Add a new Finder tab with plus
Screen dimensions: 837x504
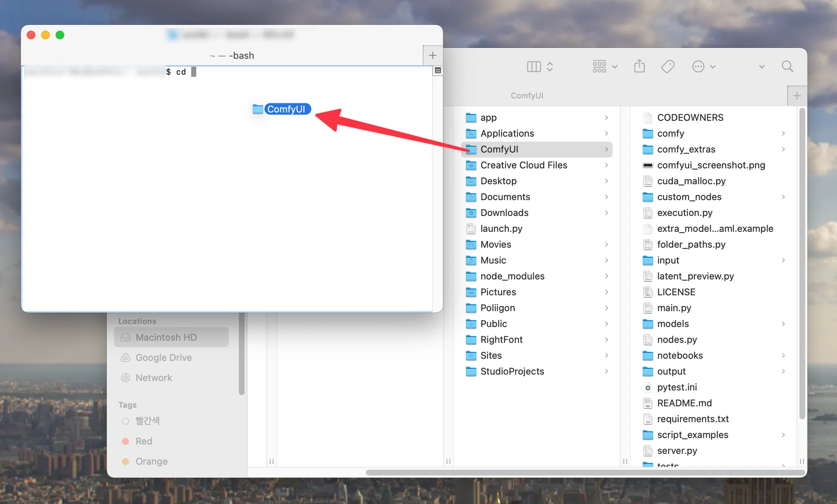click(797, 96)
